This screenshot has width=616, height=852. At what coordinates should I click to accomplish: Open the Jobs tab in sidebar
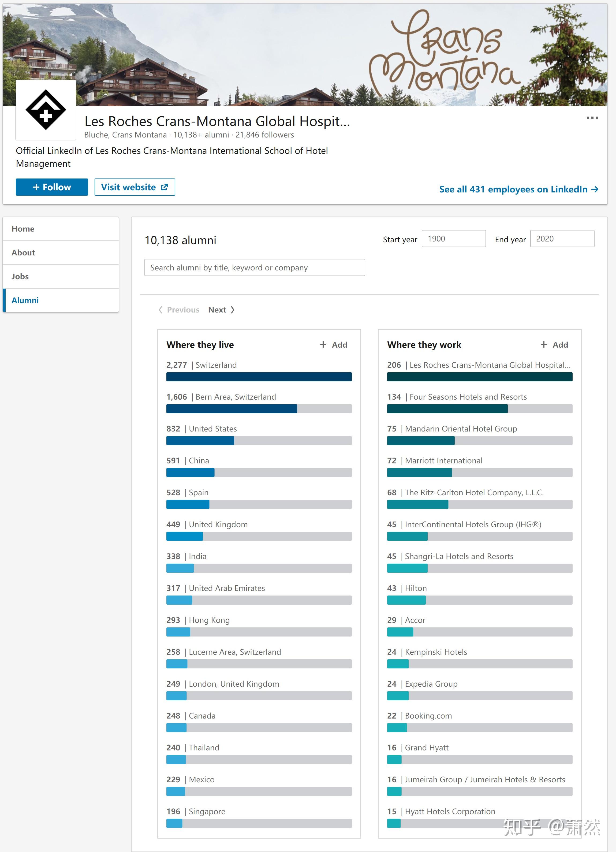[x=61, y=277]
